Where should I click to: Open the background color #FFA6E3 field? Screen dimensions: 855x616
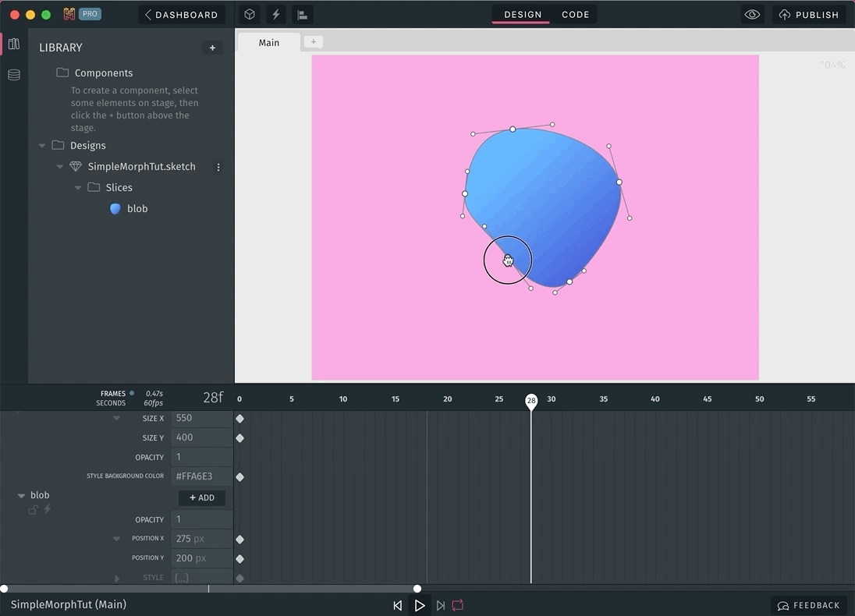tap(202, 476)
